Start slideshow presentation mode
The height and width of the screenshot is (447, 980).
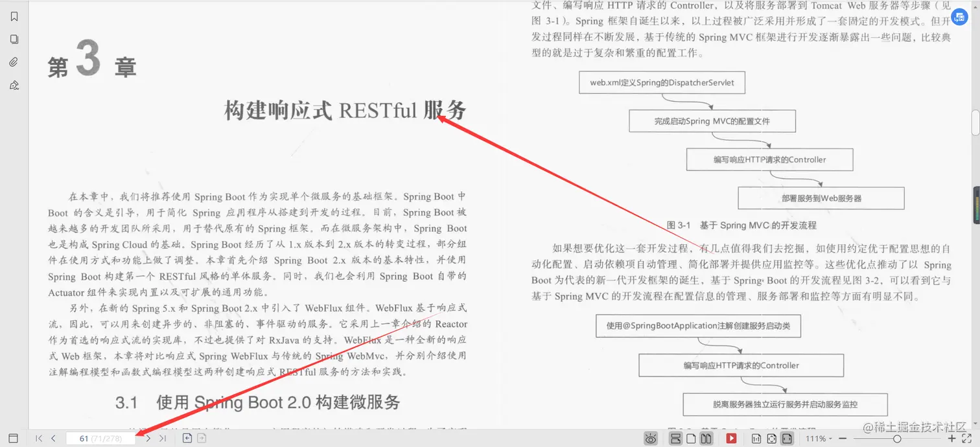[731, 439]
